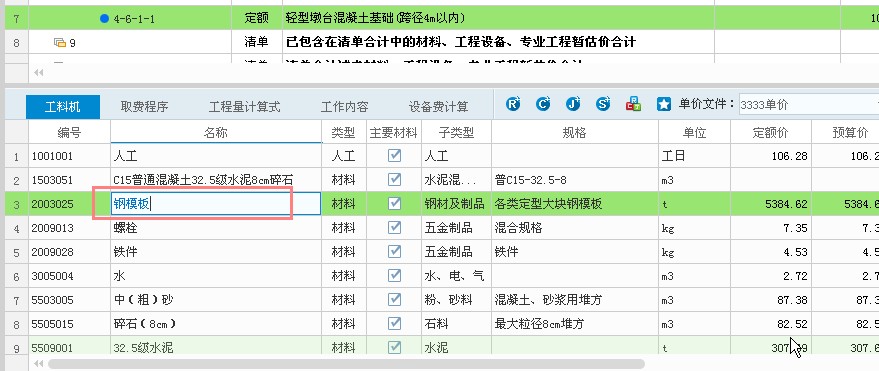Click the 已包含在清单合计中的材料 row text
This screenshot has height=371, width=879.
461,42
